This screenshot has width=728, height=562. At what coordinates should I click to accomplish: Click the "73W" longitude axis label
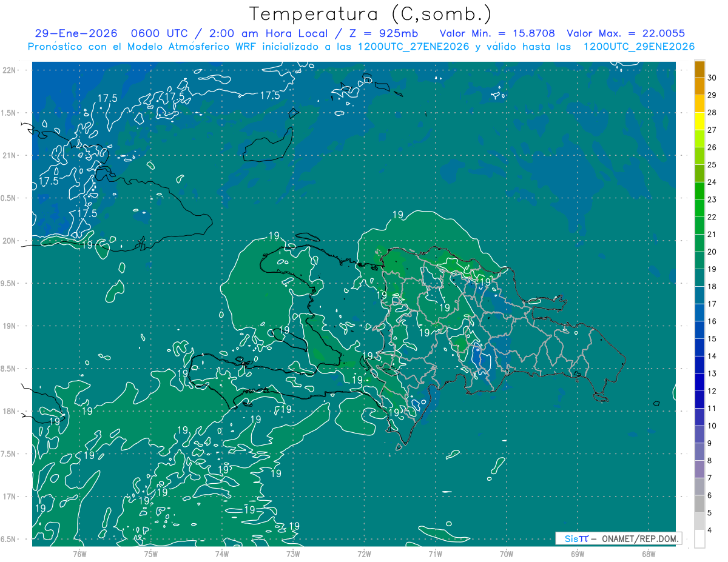pos(293,554)
